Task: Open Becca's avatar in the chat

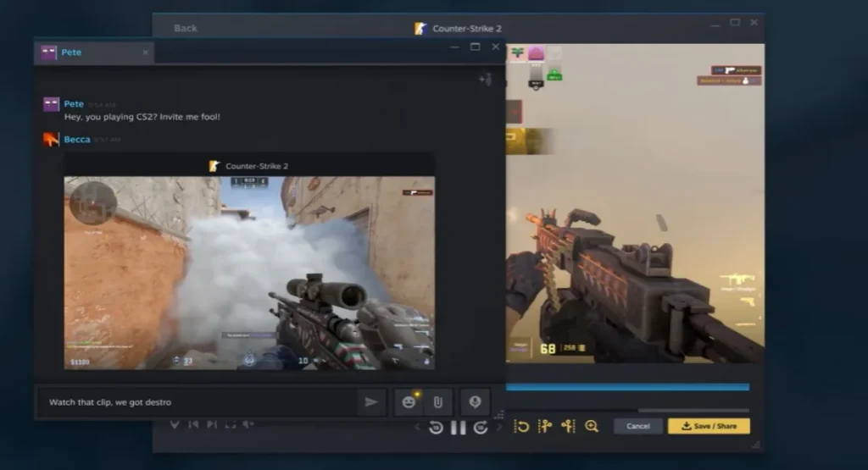Action: tap(51, 140)
